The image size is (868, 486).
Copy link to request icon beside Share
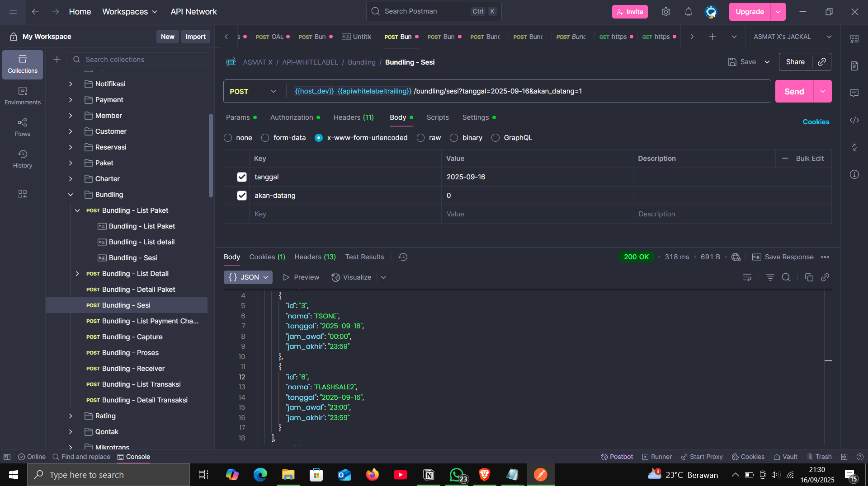tap(822, 62)
